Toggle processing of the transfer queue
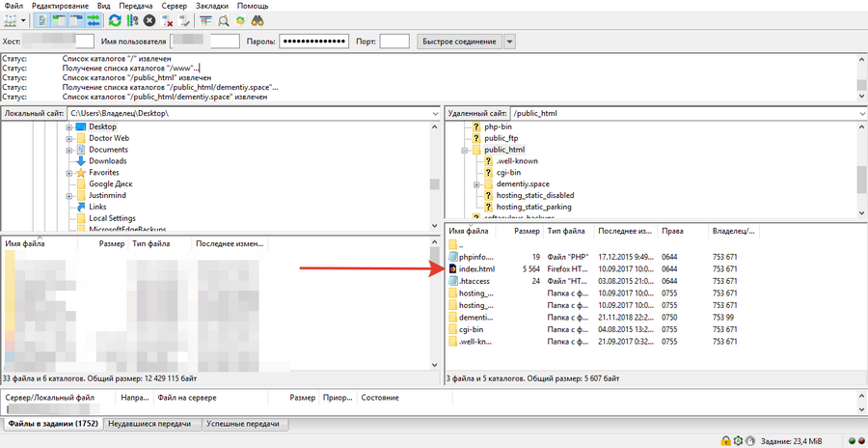Viewport: 868px width, 448px height. pyautogui.click(x=132, y=19)
